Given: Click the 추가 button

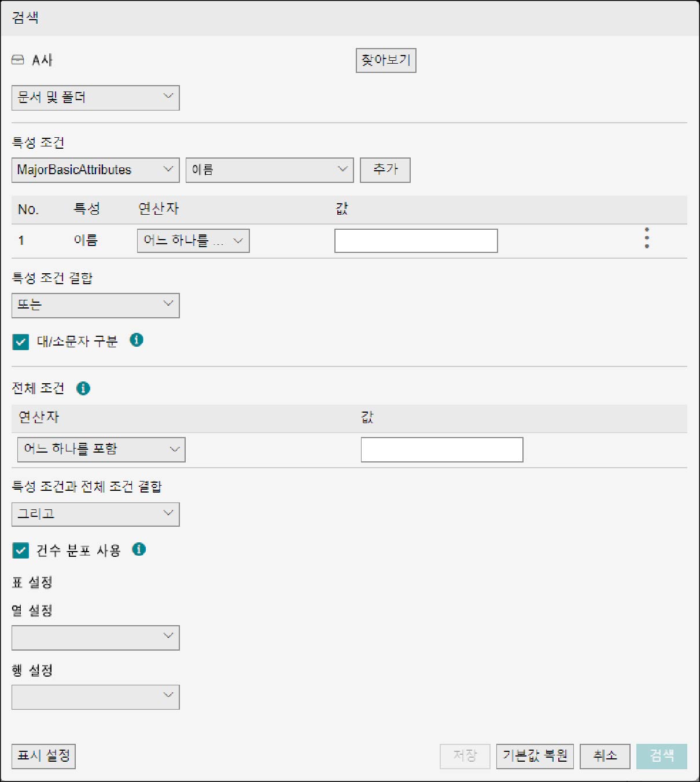Looking at the screenshot, I should point(385,170).
